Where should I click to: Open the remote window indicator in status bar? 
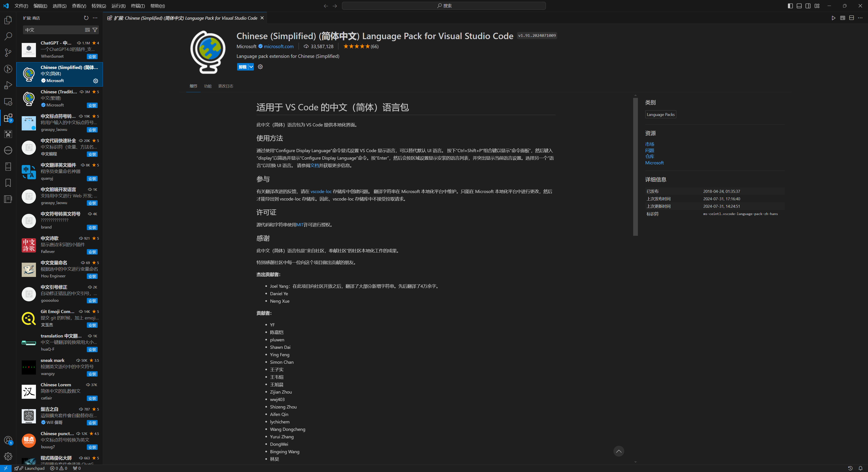click(6, 468)
